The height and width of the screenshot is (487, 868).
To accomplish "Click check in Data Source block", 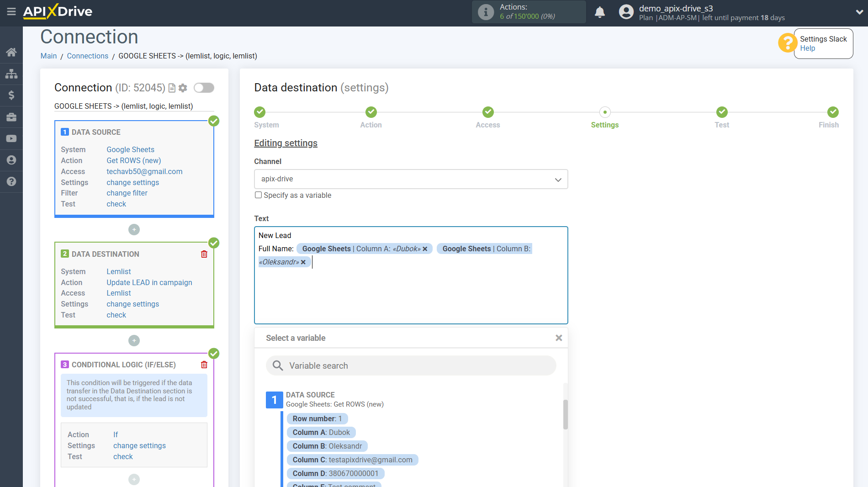I will pos(116,204).
